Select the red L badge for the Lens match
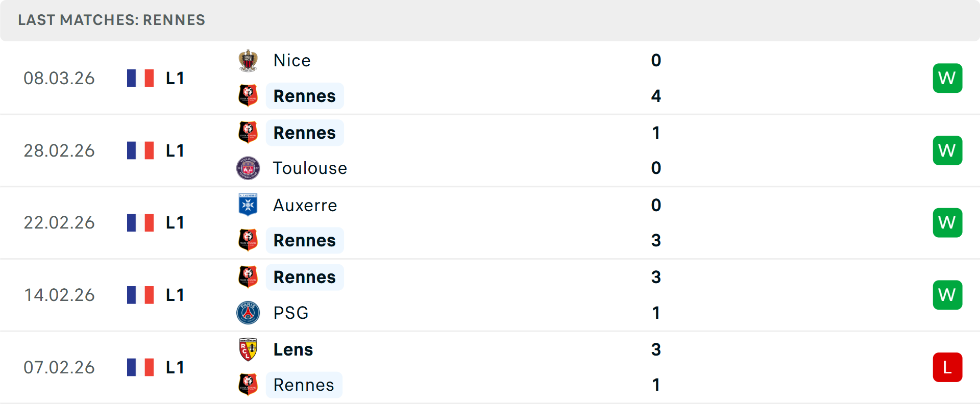The image size is (980, 404). coord(947,367)
